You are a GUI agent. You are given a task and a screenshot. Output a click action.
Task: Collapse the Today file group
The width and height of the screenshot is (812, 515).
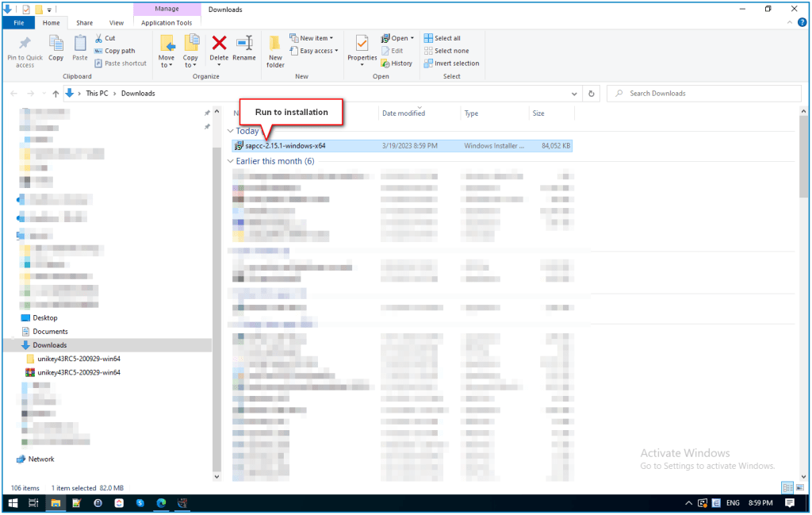coord(231,131)
